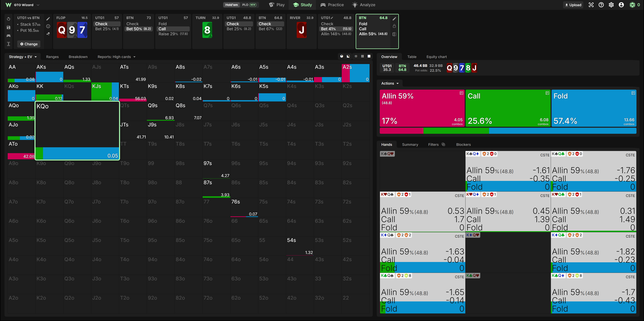
Task: Open the Strategy + EV dropdown
Action: point(23,57)
